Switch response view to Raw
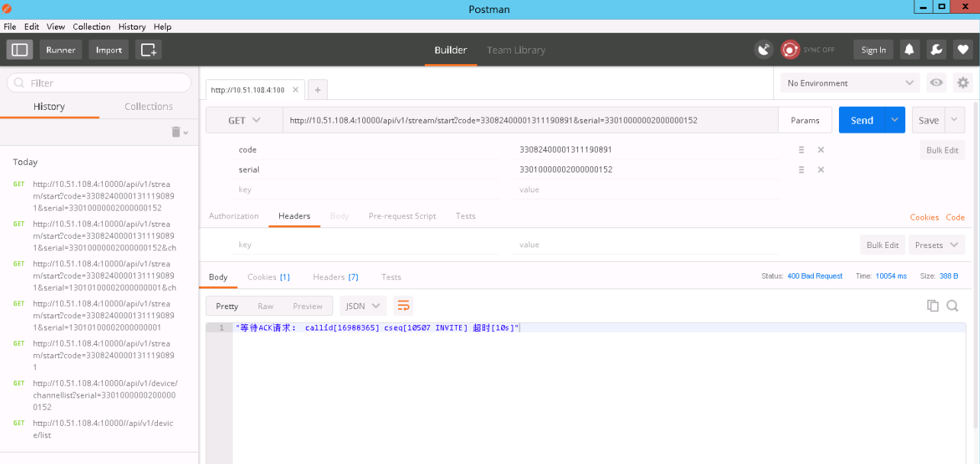The width and height of the screenshot is (980, 464). coord(265,306)
